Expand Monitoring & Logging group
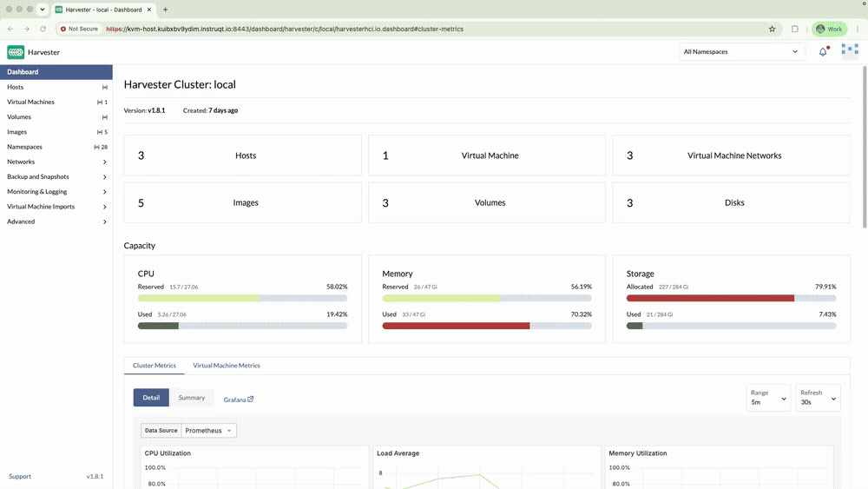Screen dimensions: 868x489 point(56,192)
